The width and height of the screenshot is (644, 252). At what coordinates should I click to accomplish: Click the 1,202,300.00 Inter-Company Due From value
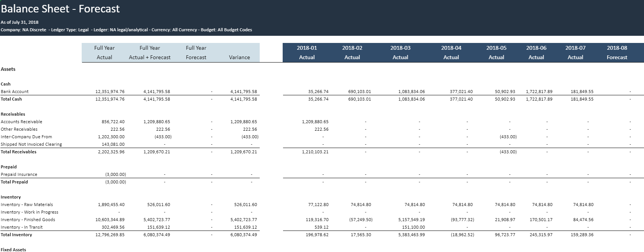click(x=111, y=137)
